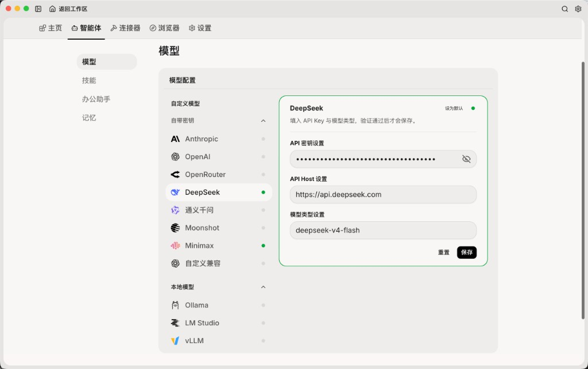
Task: Select 记忆 in the left sidebar
Action: coord(89,118)
